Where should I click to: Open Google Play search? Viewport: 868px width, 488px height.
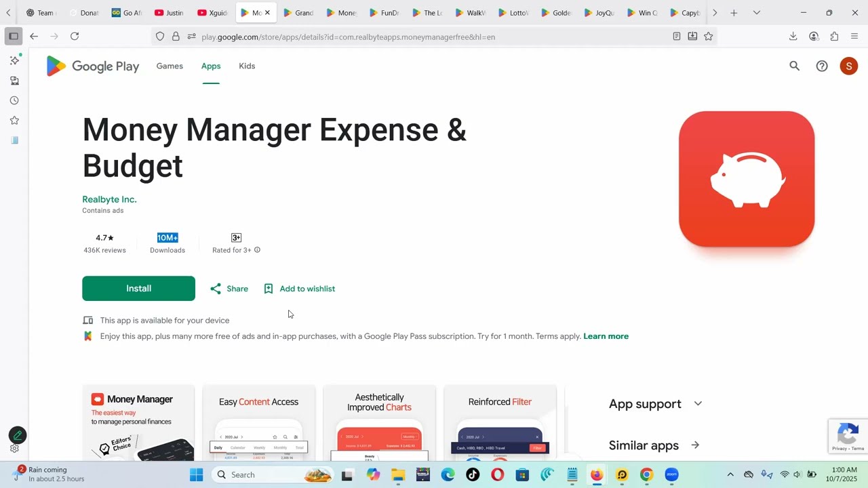coord(794,66)
